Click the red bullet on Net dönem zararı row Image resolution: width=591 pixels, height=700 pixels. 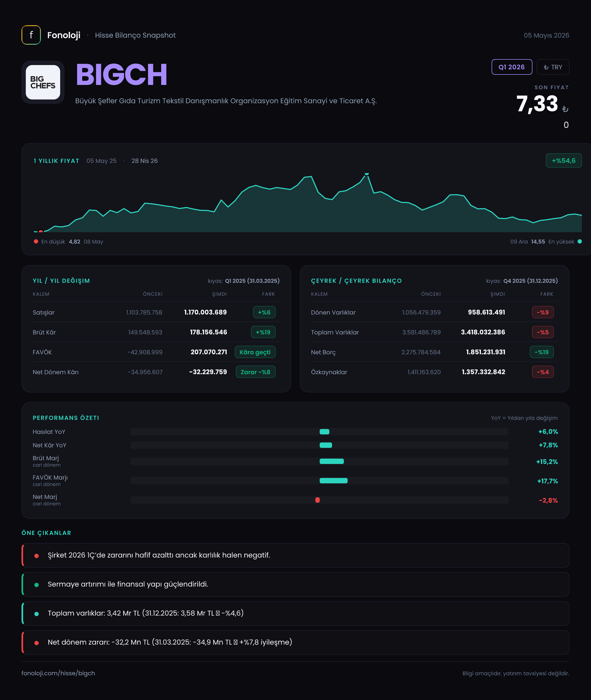point(37,643)
